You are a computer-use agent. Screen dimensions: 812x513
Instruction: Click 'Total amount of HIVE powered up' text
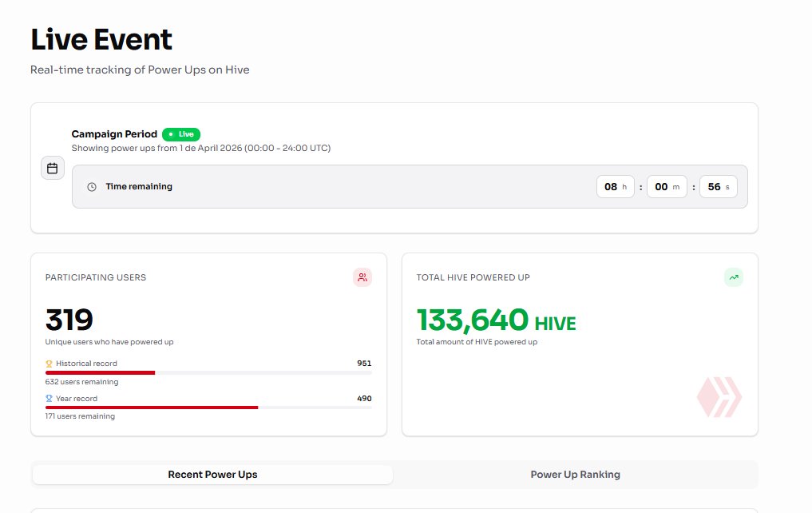tap(477, 342)
